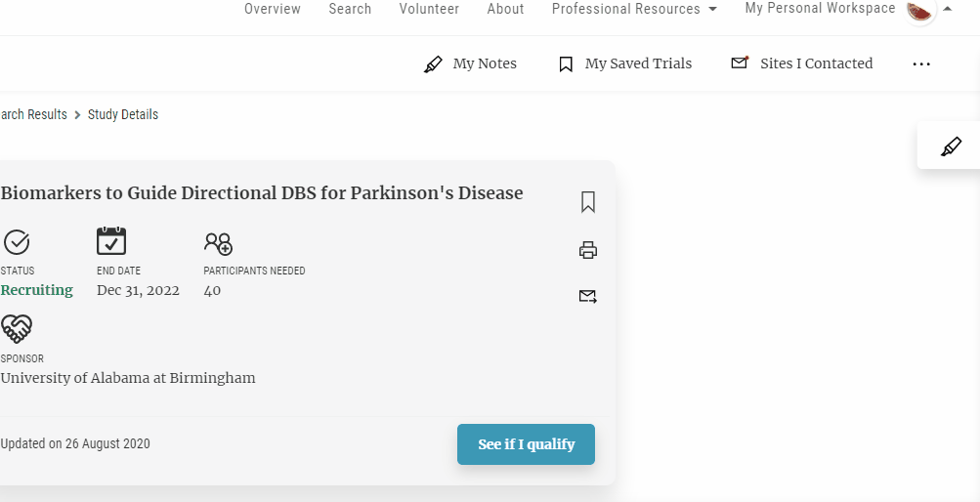Viewport: 980px width, 502px height.
Task: Collapse My Personal Workspace caret arrow
Action: [948, 9]
